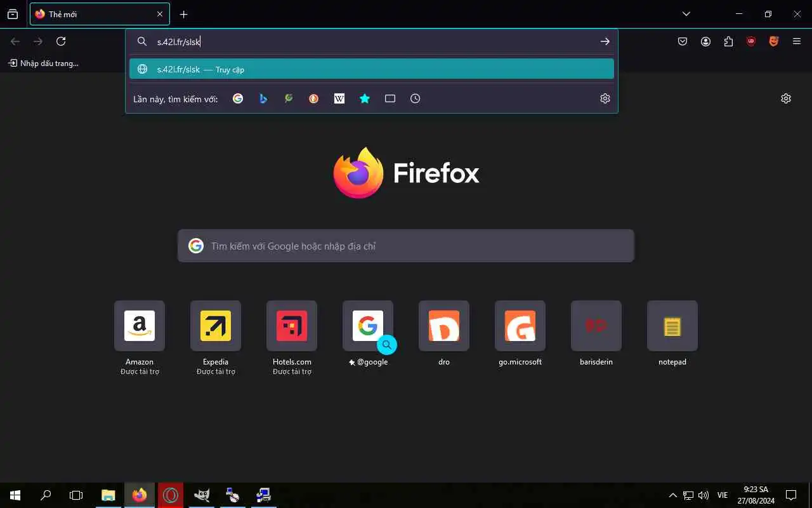The width and height of the screenshot is (812, 508).
Task: Search in history with clock icon
Action: (x=416, y=98)
